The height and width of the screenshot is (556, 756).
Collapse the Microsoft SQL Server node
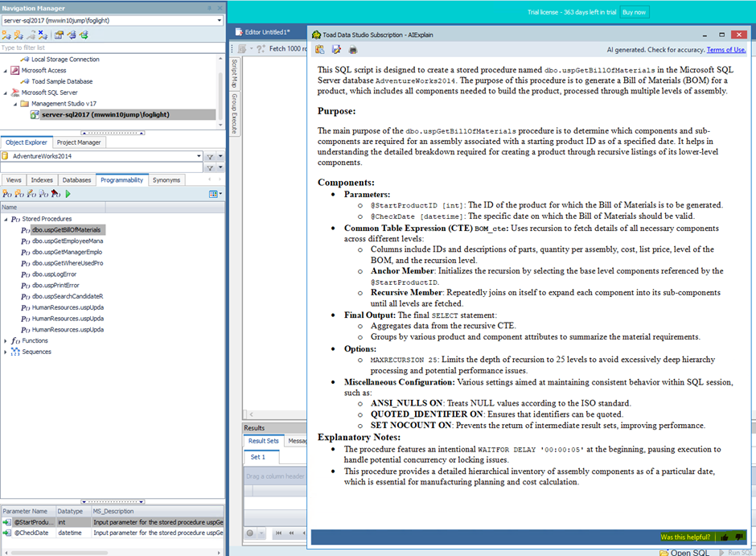(6, 93)
